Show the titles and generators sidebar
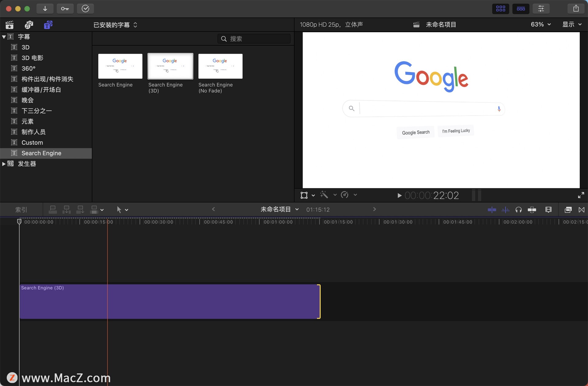 [48, 25]
